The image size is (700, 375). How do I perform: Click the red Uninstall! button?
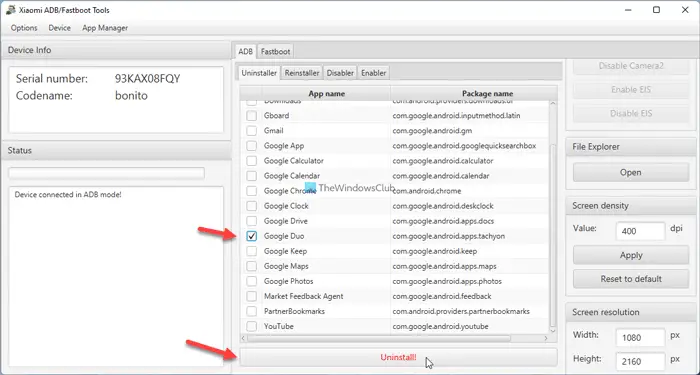click(x=399, y=357)
